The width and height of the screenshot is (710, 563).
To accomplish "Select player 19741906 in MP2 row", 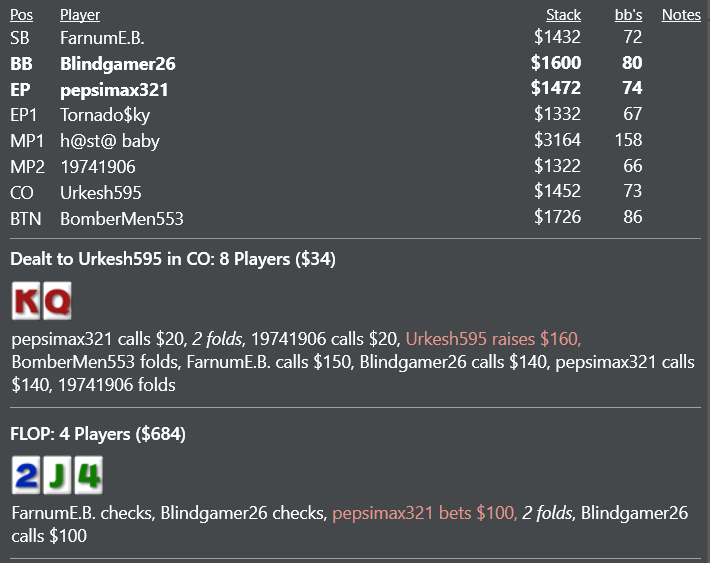I will [x=98, y=167].
